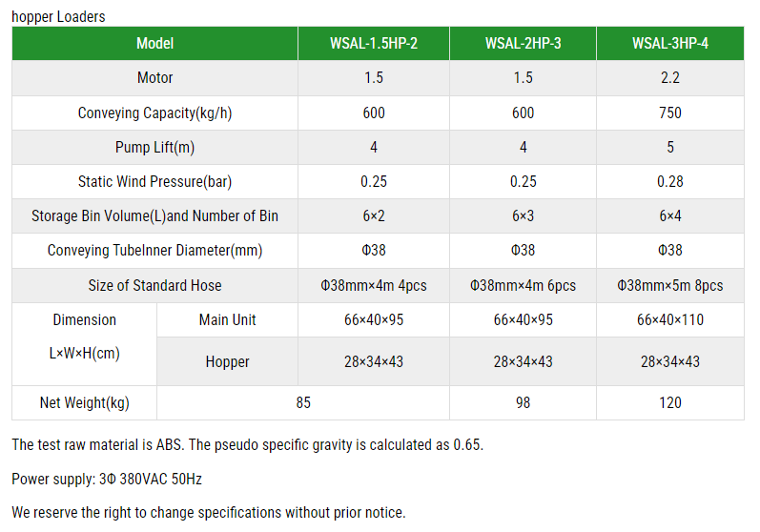Click the Net Weight(kg) label
The height and width of the screenshot is (532, 760).
[84, 403]
